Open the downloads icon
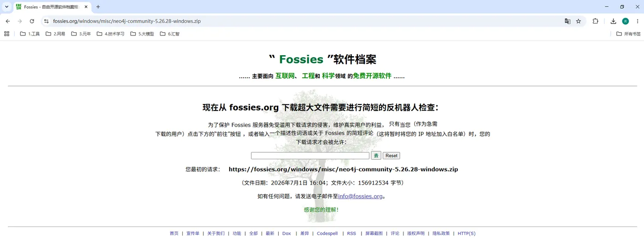This screenshot has width=644, height=243. [x=613, y=21]
